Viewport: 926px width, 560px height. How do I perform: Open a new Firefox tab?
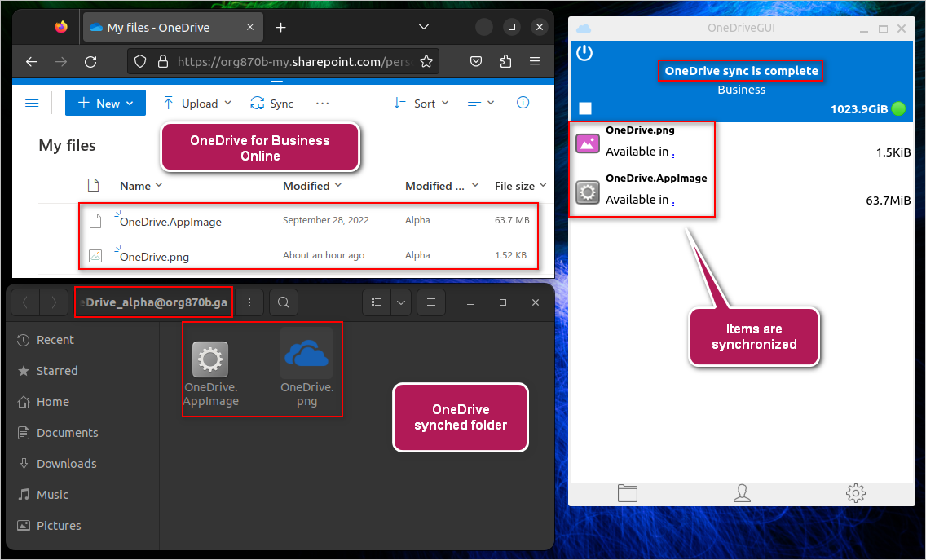[x=281, y=27]
